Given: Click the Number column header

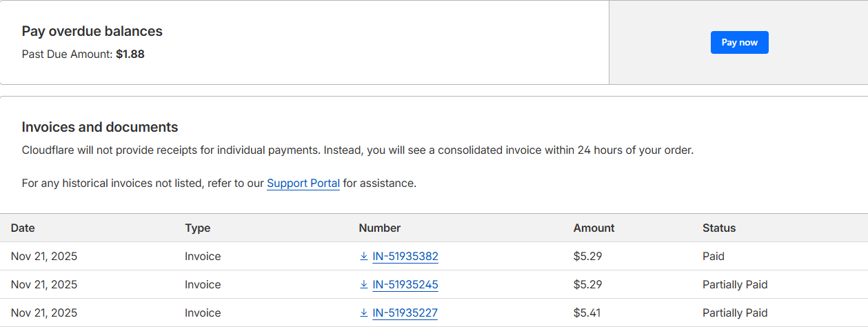Looking at the screenshot, I should tap(379, 228).
